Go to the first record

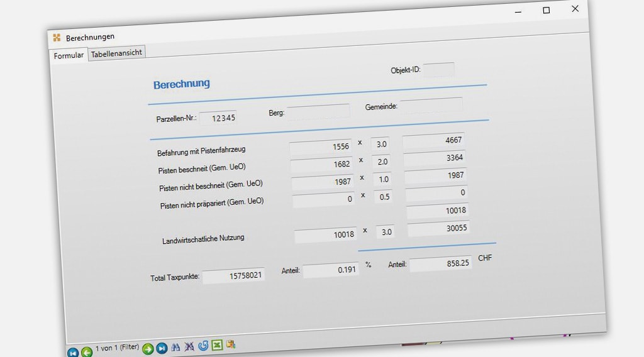tap(72, 353)
